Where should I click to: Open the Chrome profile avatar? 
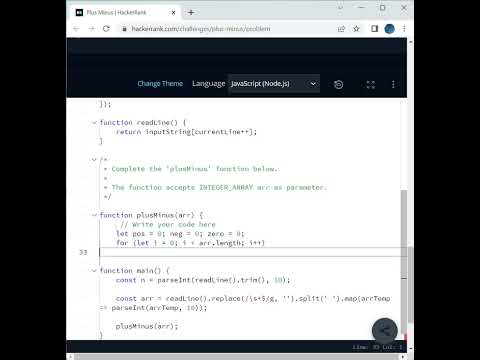(x=389, y=29)
